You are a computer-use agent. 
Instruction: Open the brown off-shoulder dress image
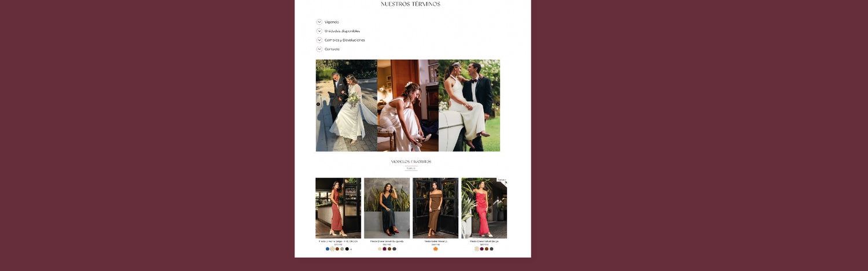point(435,208)
